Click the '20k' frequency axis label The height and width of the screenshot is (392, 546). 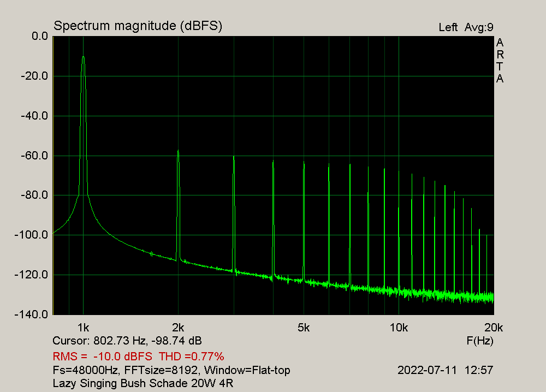click(494, 328)
